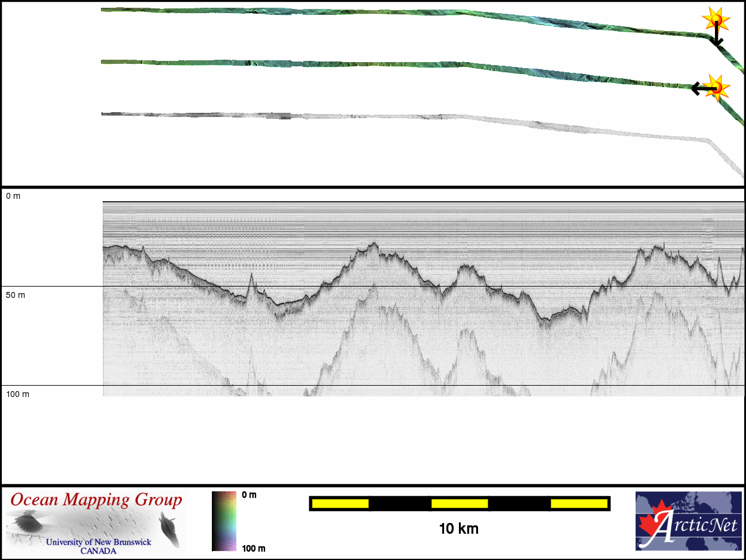
Task: Click the 100 m depth label on the profile axis
Action: click(18, 394)
